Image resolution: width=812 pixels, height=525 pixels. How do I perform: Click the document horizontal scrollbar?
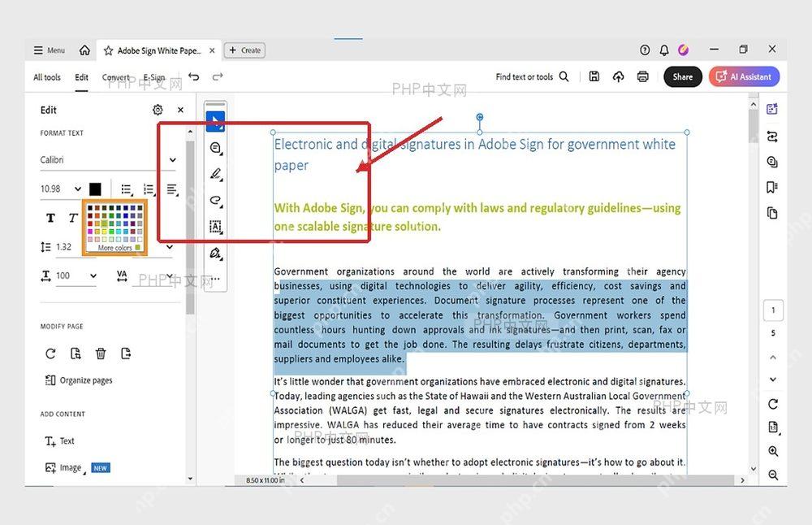pos(535,480)
